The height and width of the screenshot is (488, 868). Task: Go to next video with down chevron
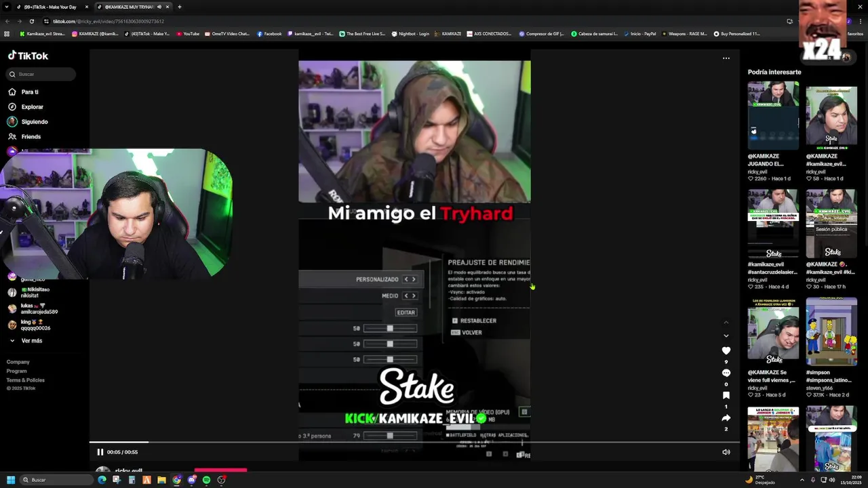pos(726,335)
